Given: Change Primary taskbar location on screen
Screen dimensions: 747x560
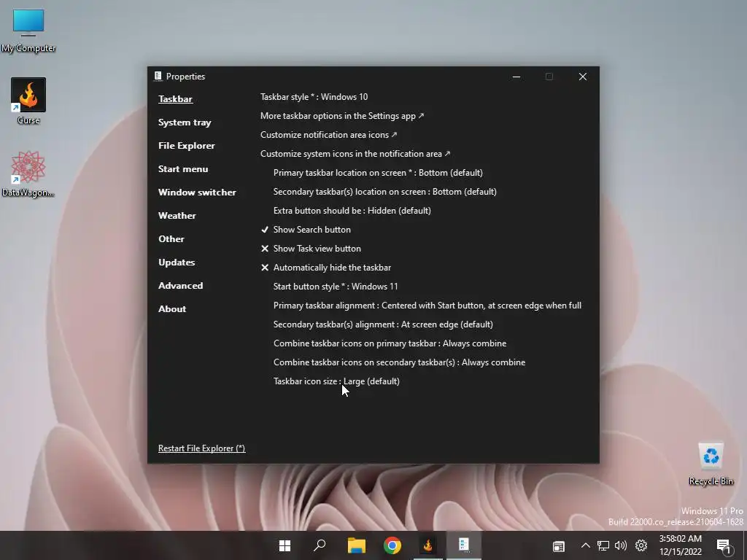Looking at the screenshot, I should click(378, 173).
